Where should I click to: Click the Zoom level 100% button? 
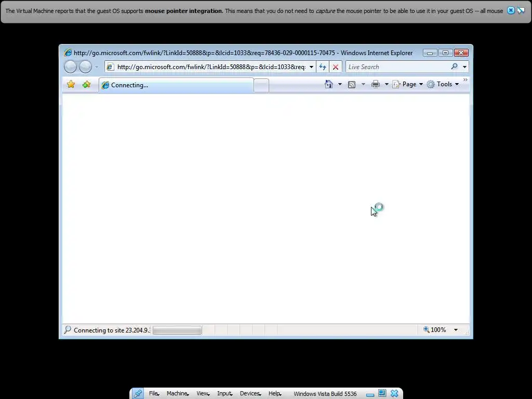coord(435,329)
